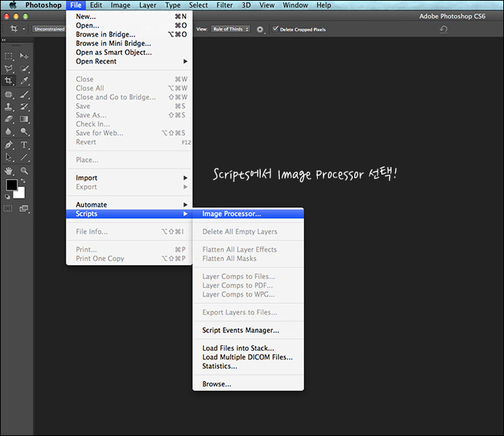
Task: Select the Polygonal Lasso tool
Action: point(9,69)
